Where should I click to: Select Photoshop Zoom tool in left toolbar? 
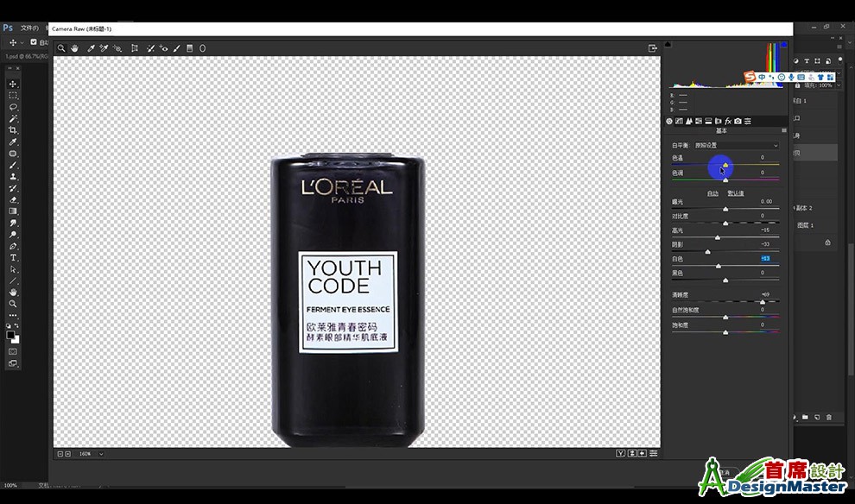click(x=13, y=304)
